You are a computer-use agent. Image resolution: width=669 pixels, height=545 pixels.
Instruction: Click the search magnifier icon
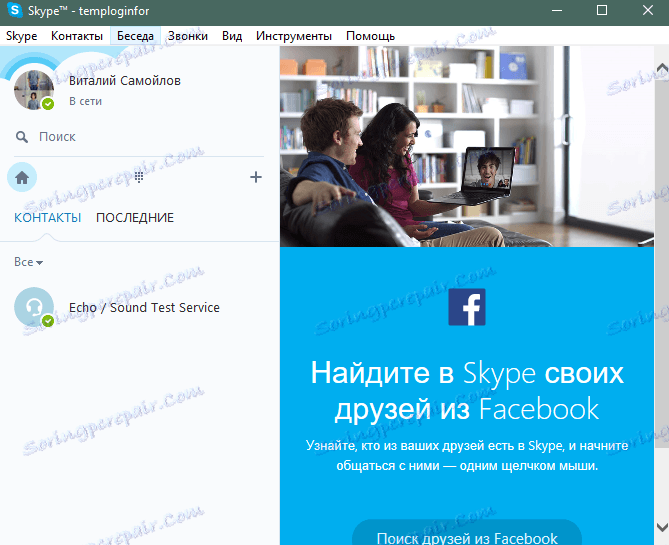[22, 137]
